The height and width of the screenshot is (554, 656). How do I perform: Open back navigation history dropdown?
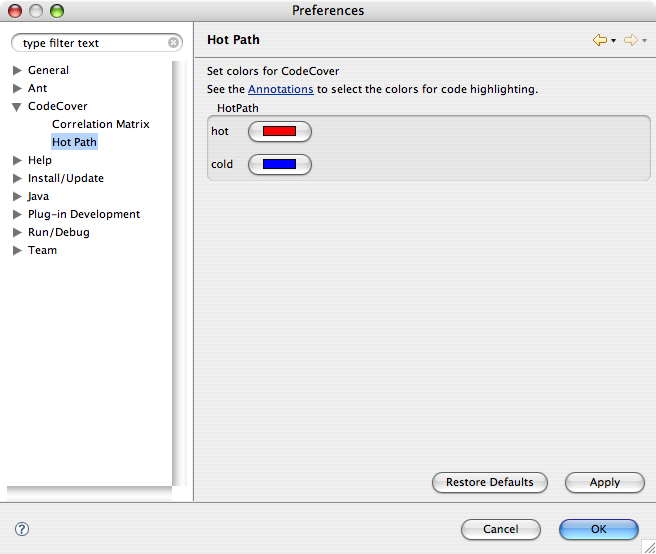pyautogui.click(x=613, y=41)
